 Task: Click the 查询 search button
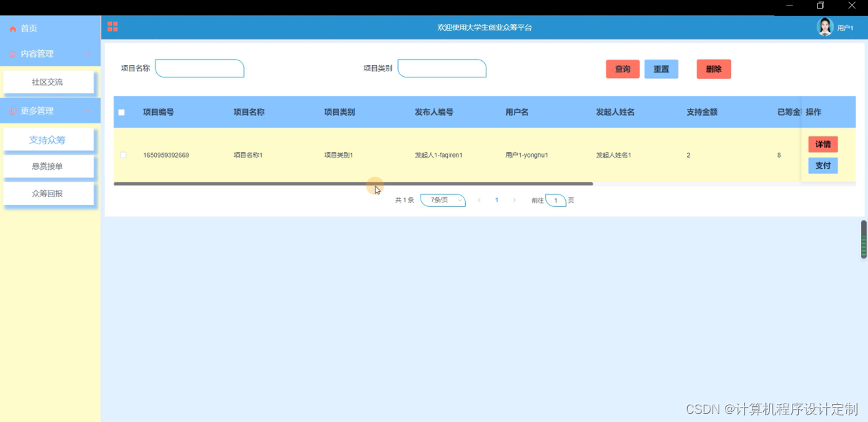tap(623, 69)
